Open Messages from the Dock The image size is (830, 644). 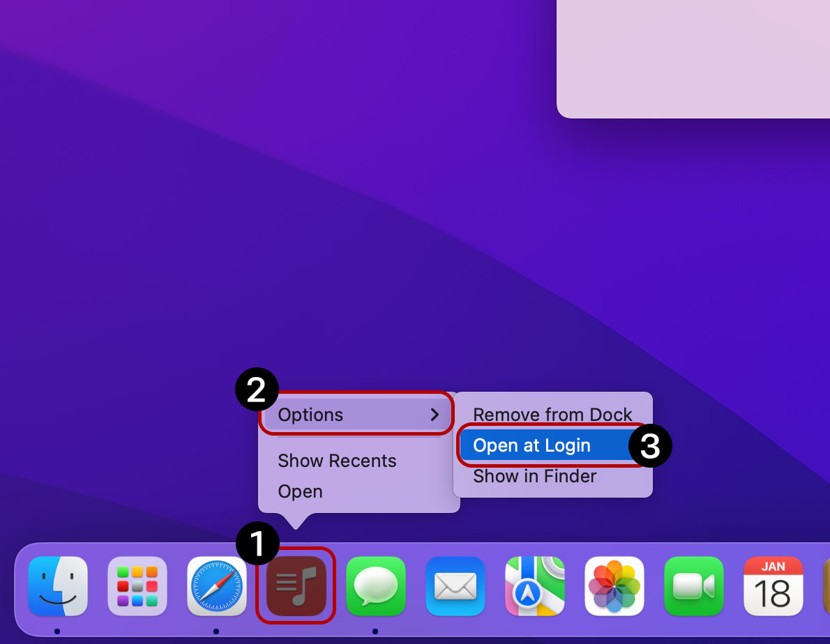376,585
